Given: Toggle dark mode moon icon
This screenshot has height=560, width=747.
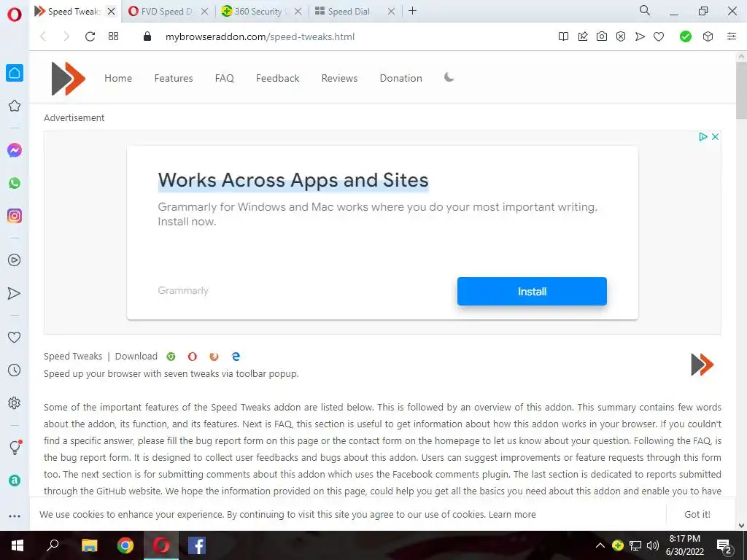Looking at the screenshot, I should pyautogui.click(x=449, y=77).
